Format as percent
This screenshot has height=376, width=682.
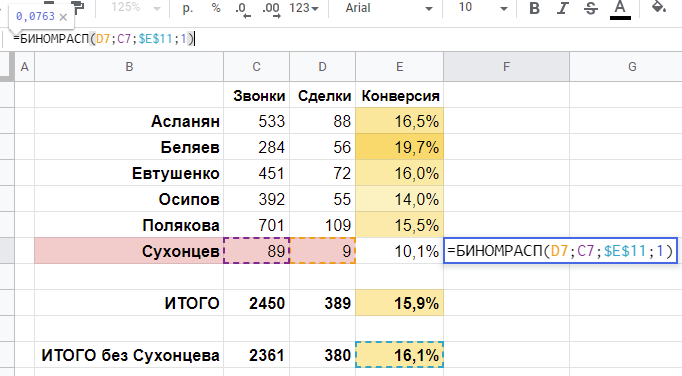pos(216,8)
